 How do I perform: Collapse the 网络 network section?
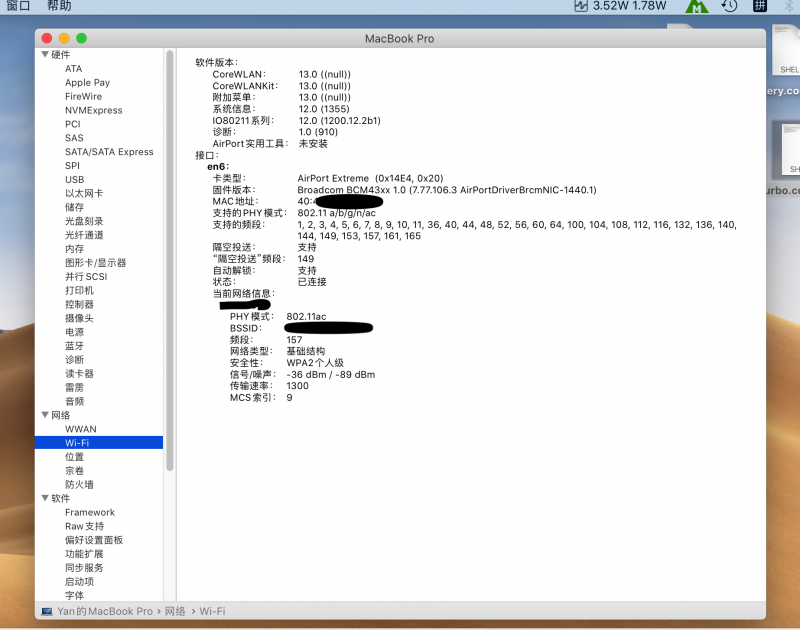(45, 415)
